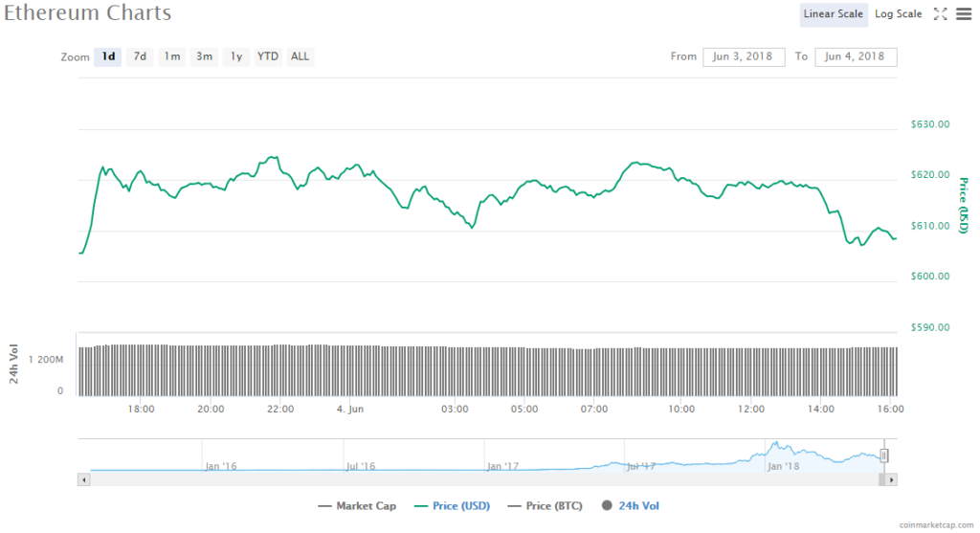Screen dimensions: 980x533
Task: Click the fullscreen expand icon
Action: click(940, 13)
